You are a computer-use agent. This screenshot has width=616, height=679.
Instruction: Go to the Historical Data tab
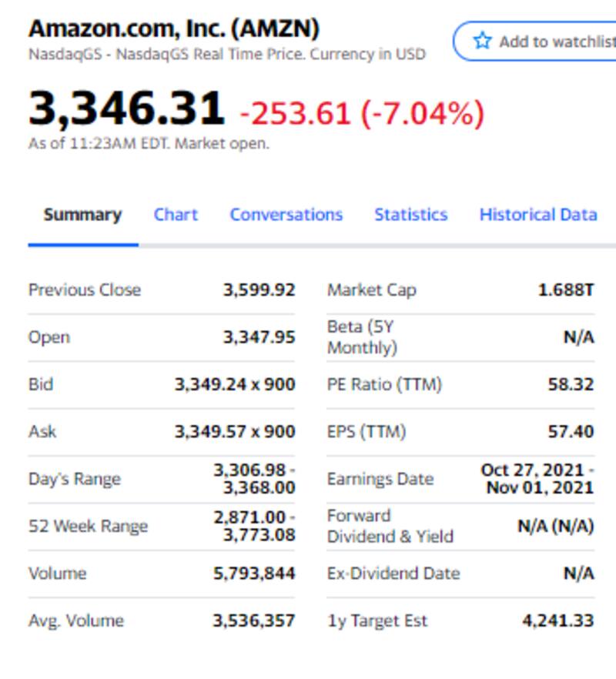537,215
